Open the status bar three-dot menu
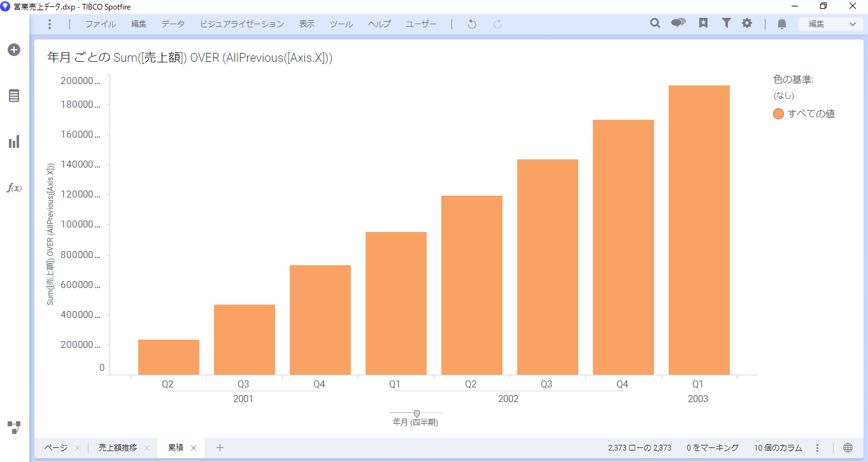Image resolution: width=868 pixels, height=462 pixels. (x=818, y=448)
